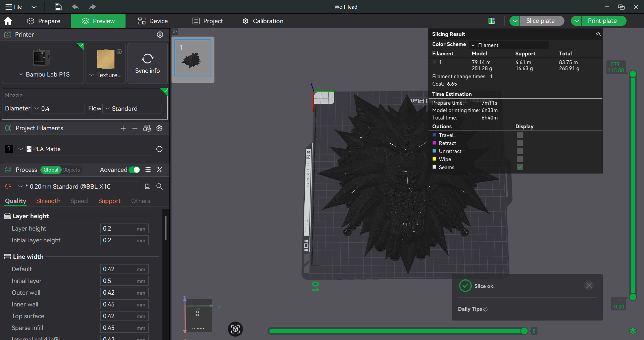Click the save file icon
This screenshot has width=644, height=340.
58,7
